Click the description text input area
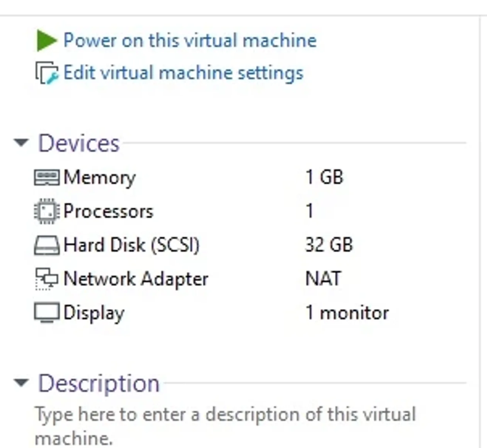The height and width of the screenshot is (448, 487). point(226,426)
